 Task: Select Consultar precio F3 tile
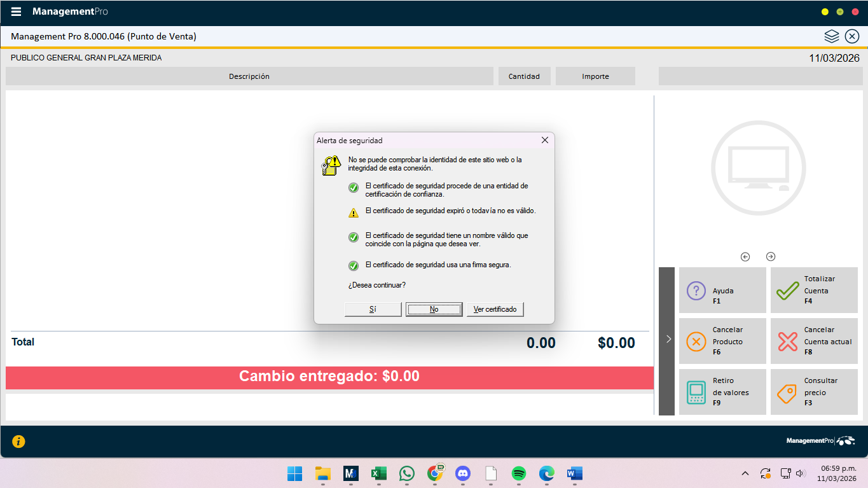(814, 392)
